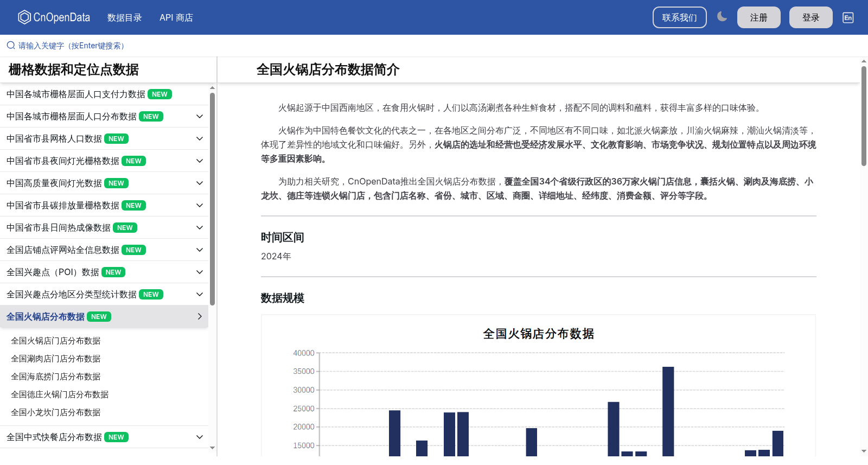Click the CnOpenData logo
This screenshot has width=868, height=465.
click(54, 17)
